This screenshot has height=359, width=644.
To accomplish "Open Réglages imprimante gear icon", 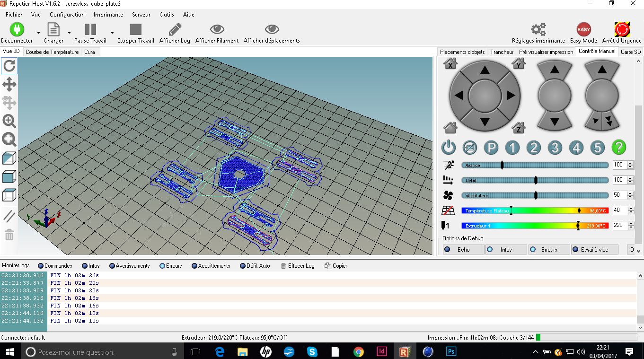I will pyautogui.click(x=538, y=30).
